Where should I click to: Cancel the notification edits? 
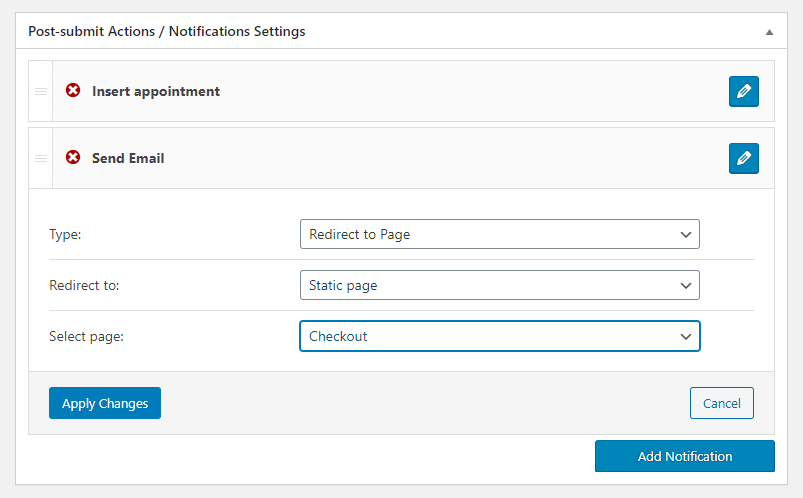coord(722,403)
